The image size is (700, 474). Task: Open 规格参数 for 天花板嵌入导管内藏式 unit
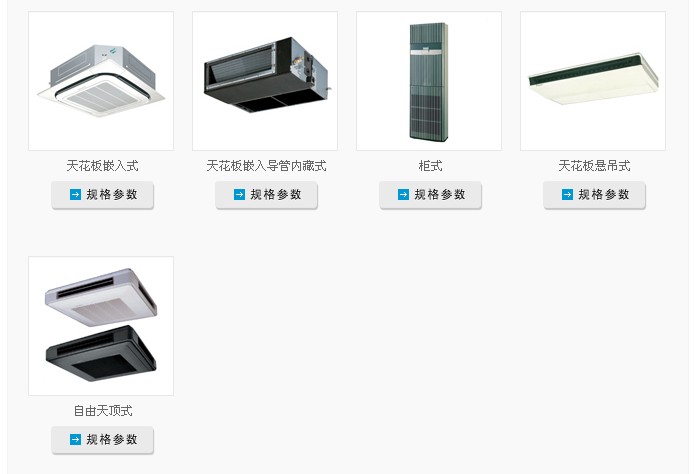click(x=267, y=195)
